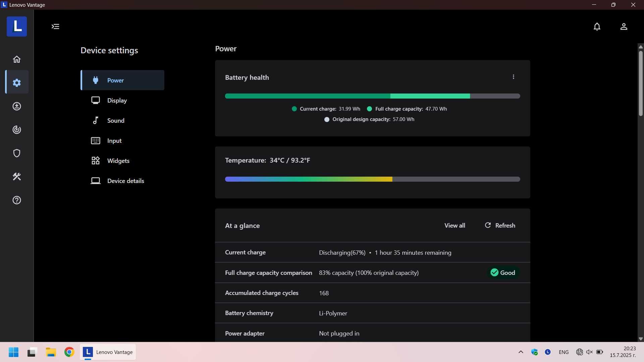Click the Good status badge

tap(503, 273)
